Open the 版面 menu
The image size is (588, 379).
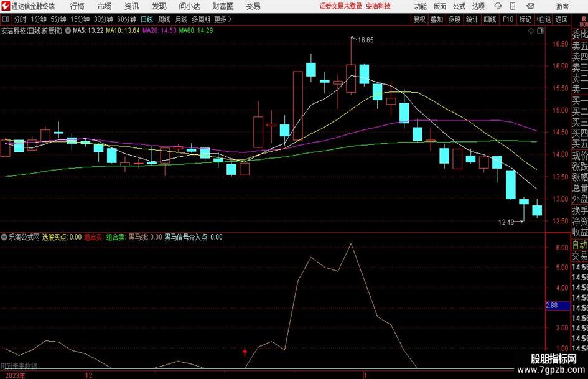click(x=439, y=6)
